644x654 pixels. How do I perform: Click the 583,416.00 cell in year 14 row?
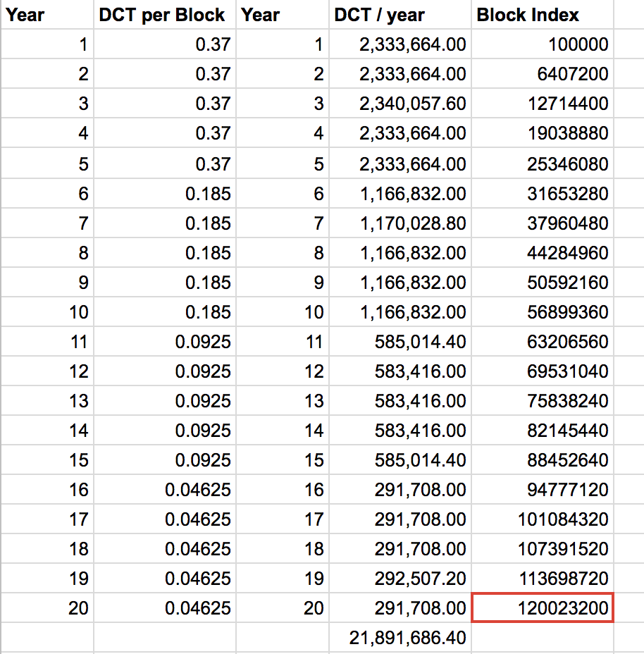point(400,431)
